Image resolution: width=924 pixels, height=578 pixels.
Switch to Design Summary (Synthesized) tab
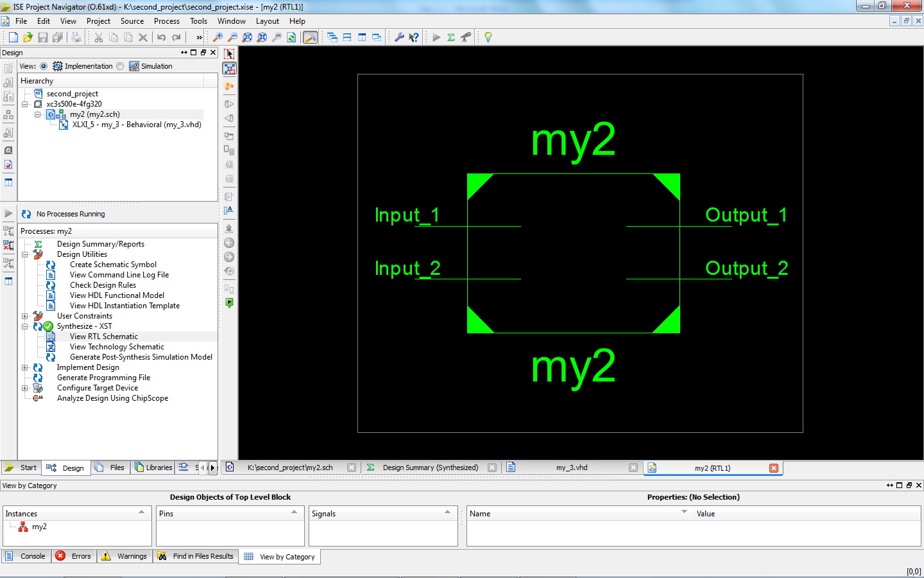click(x=430, y=468)
